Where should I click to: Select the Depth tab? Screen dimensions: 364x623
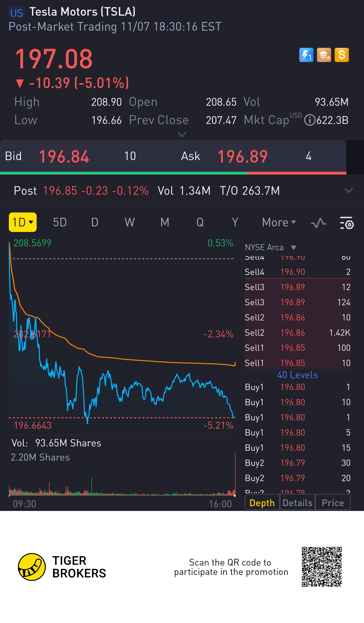[262, 503]
